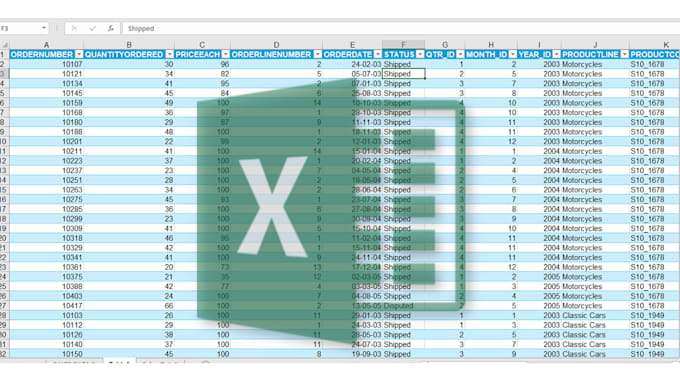Screen dimensions: 680x383
Task: Select column E header
Action: point(352,45)
